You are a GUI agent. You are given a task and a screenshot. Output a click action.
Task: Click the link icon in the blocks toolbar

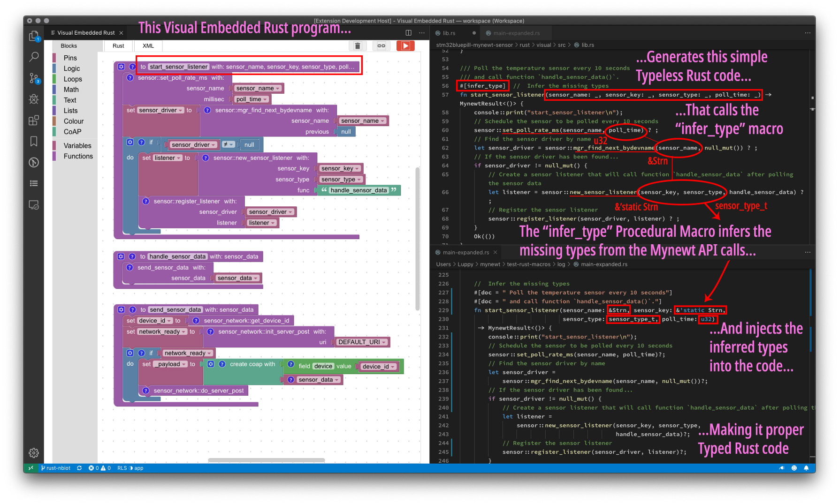pos(381,45)
